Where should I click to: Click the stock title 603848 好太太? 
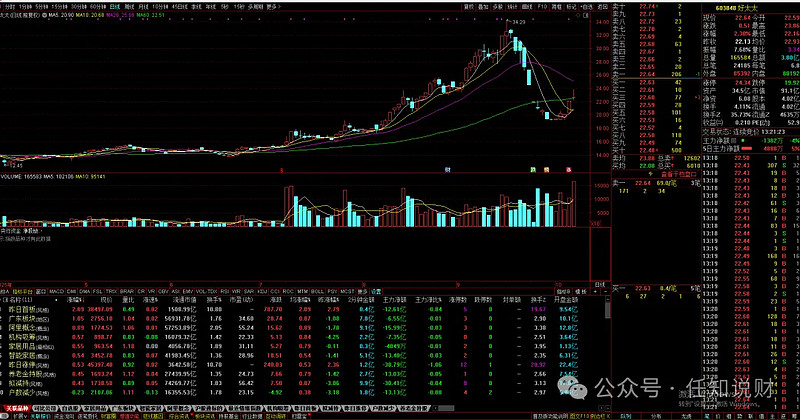pyautogui.click(x=737, y=8)
